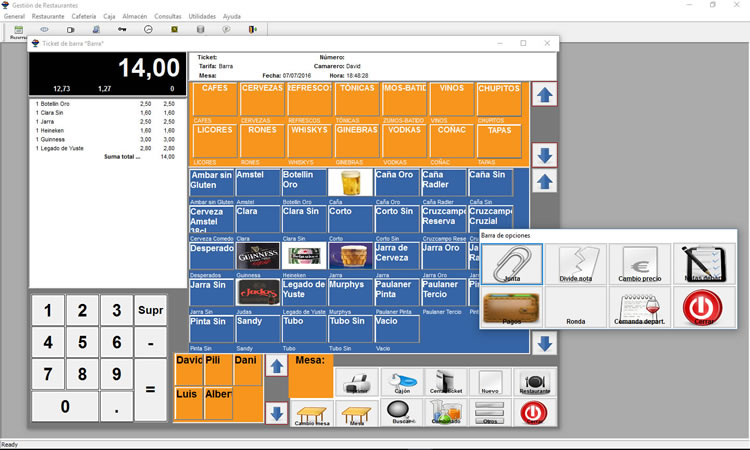Select the TAPAS category
The width and height of the screenshot is (750, 450).
click(499, 141)
